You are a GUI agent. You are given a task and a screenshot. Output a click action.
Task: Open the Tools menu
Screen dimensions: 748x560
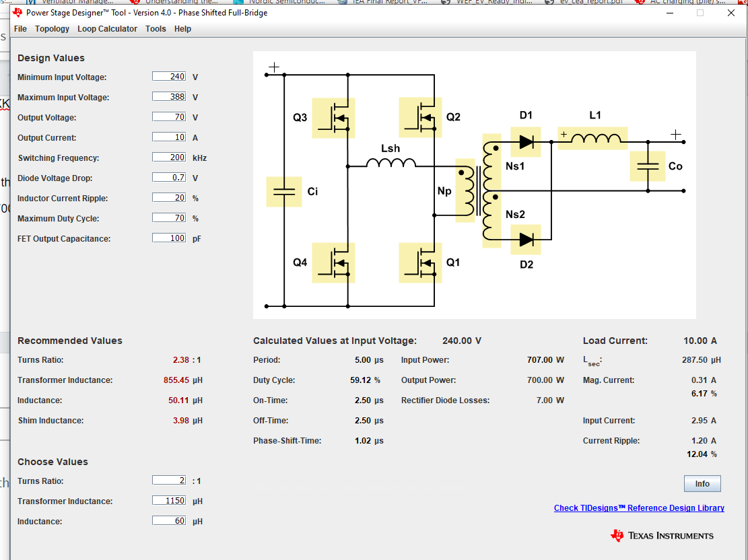coord(156,29)
